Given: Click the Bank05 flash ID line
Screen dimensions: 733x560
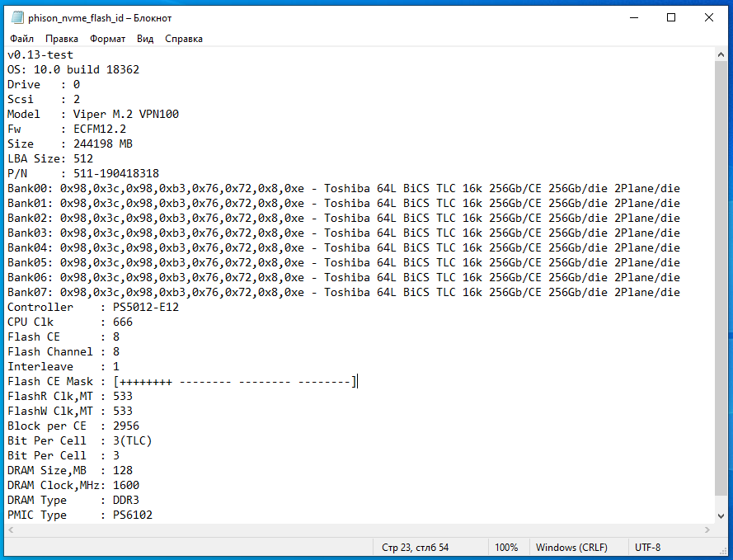Looking at the screenshot, I should click(344, 263).
